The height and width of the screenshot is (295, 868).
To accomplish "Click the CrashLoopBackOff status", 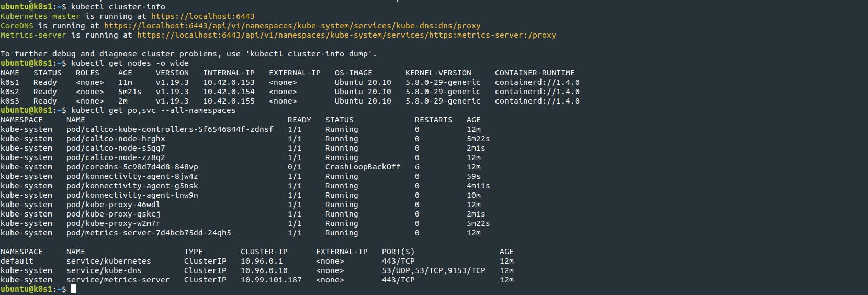I will tap(363, 167).
